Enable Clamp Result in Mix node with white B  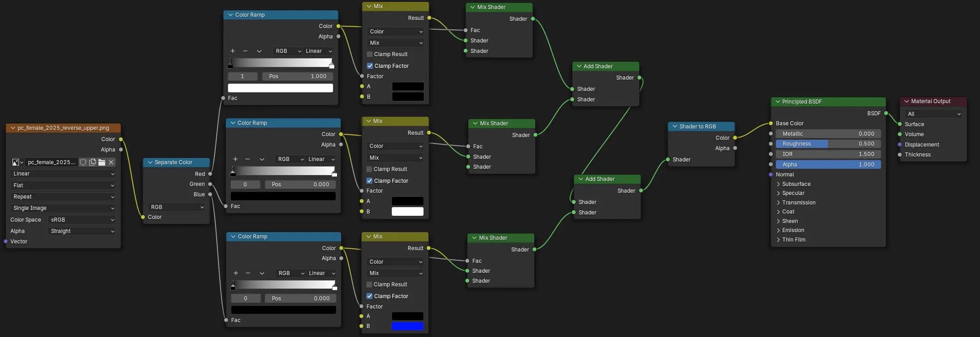coord(370,169)
